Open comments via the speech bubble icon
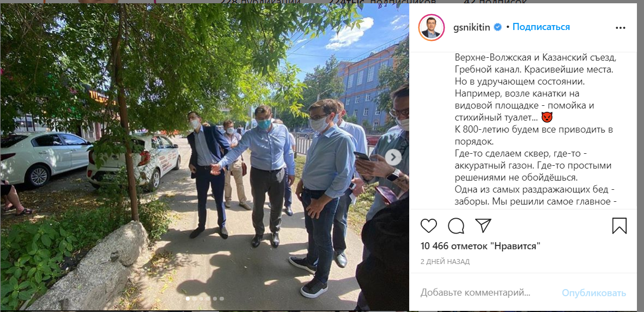The height and width of the screenshot is (312, 644). [456, 226]
